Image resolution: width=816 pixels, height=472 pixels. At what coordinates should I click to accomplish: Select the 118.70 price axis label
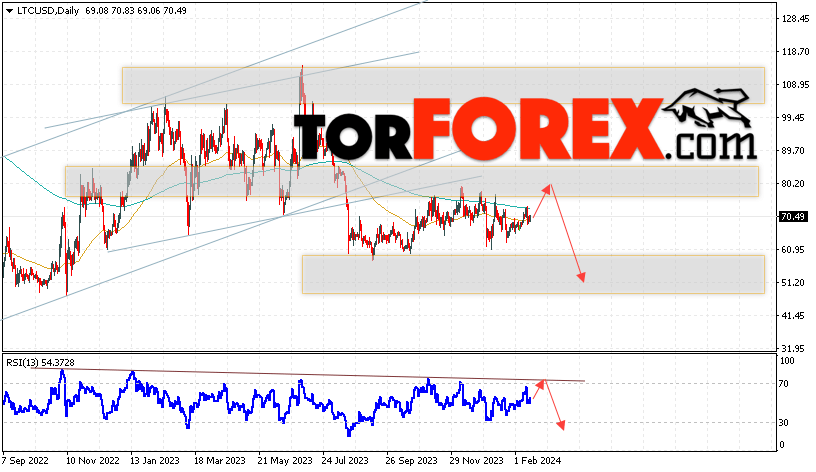(795, 52)
